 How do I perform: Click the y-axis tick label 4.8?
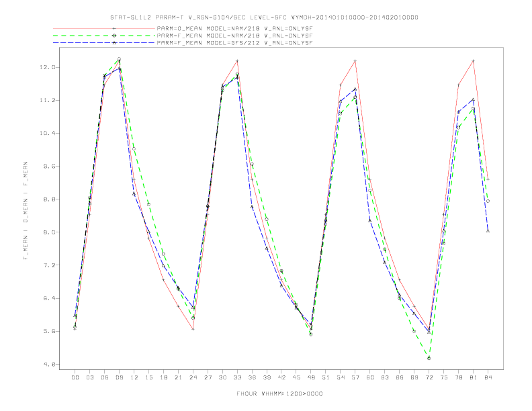[x=48, y=365]
